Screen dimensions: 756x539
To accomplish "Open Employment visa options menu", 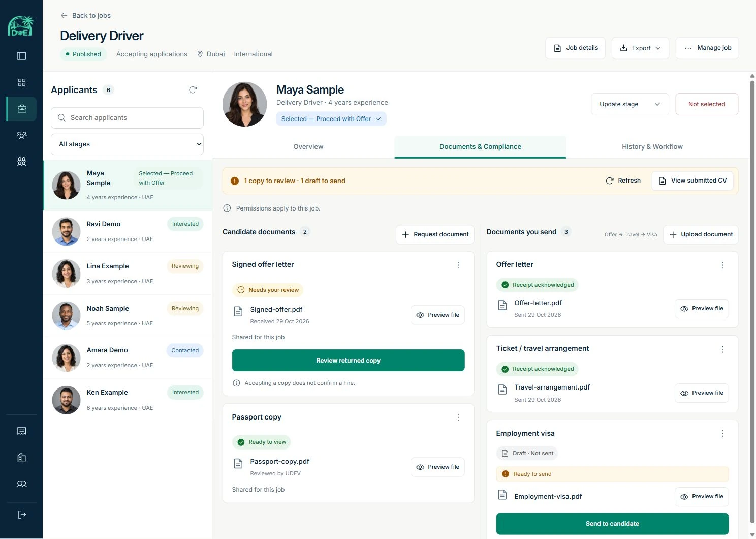I will 722,434.
